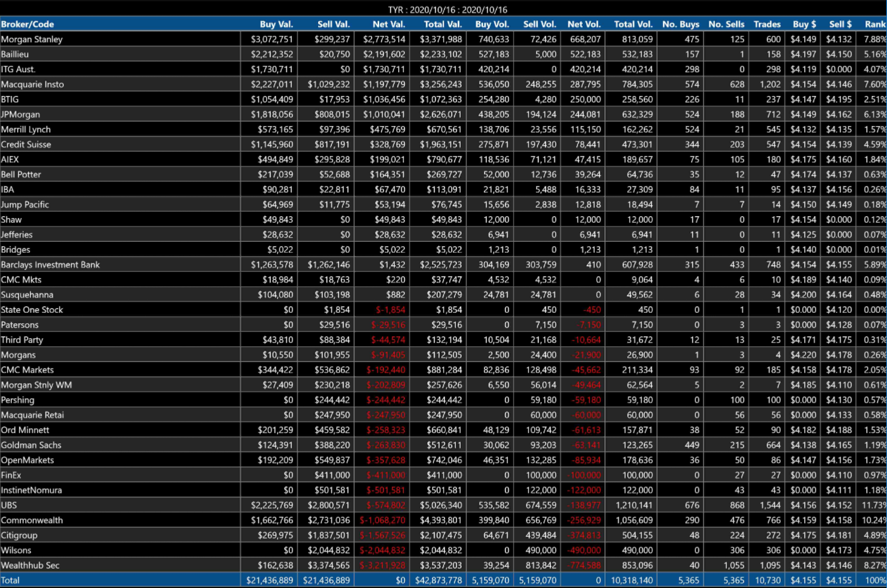
Task: Select the Credit Suisse broker name
Action: [x=26, y=145]
